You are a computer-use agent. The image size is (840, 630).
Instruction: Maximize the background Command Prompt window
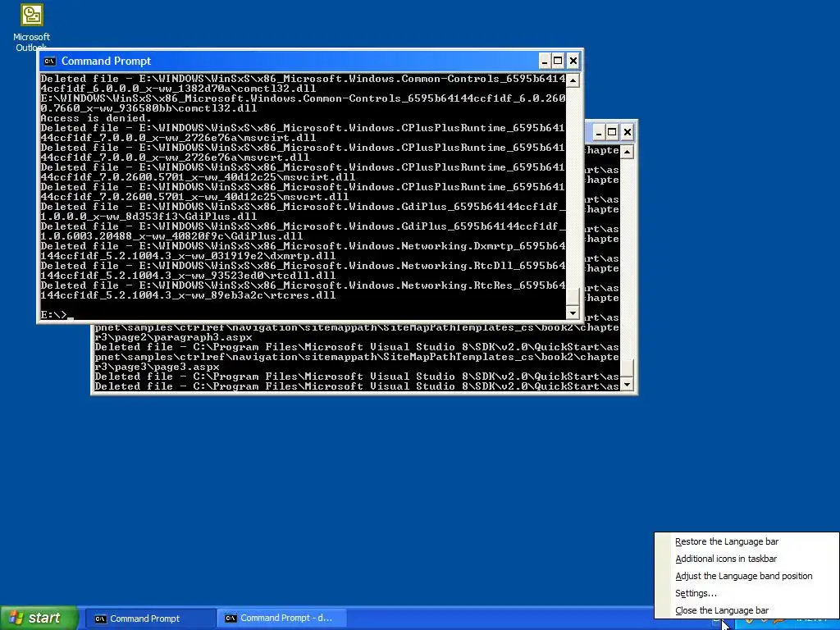coord(612,132)
